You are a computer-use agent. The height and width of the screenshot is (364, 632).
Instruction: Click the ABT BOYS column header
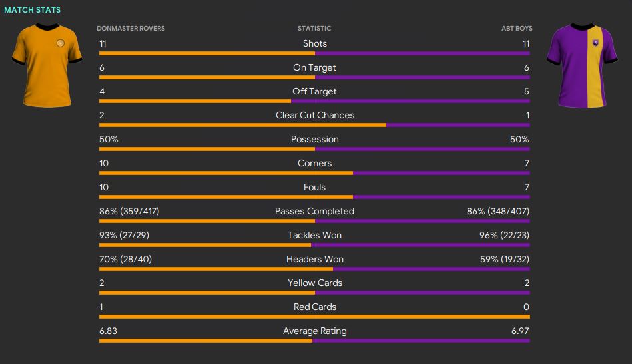(517, 29)
